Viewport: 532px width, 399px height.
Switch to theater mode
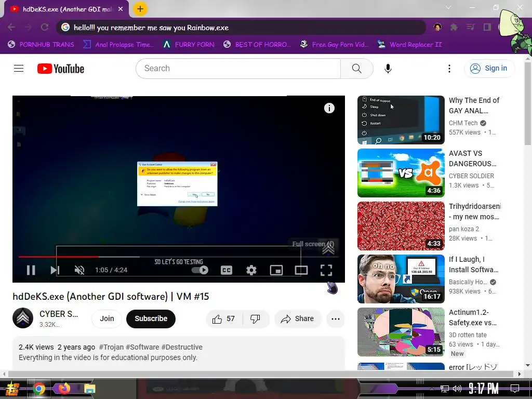(x=301, y=270)
